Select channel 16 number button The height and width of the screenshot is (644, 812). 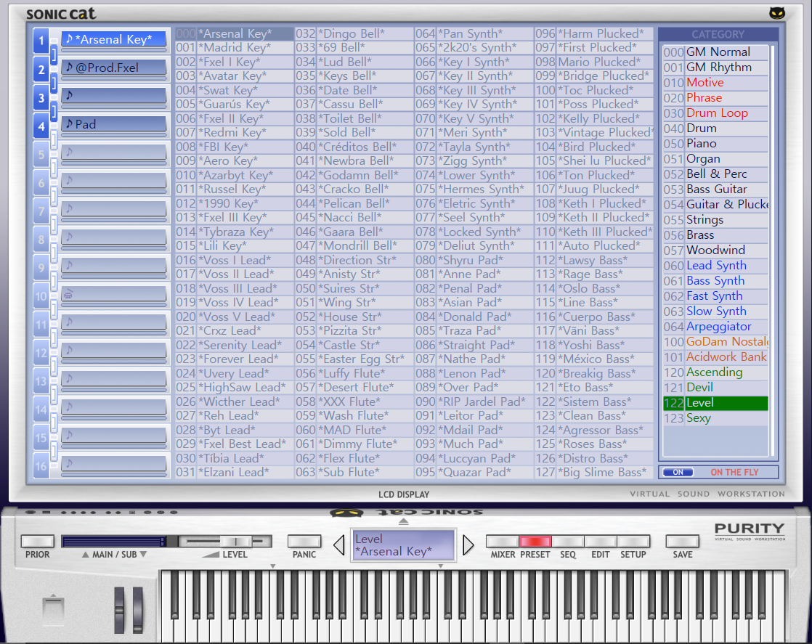pyautogui.click(x=41, y=466)
